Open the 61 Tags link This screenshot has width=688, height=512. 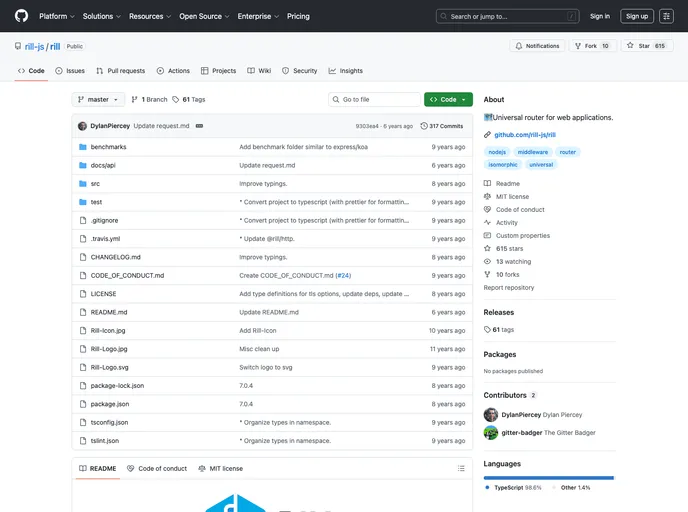point(189,100)
